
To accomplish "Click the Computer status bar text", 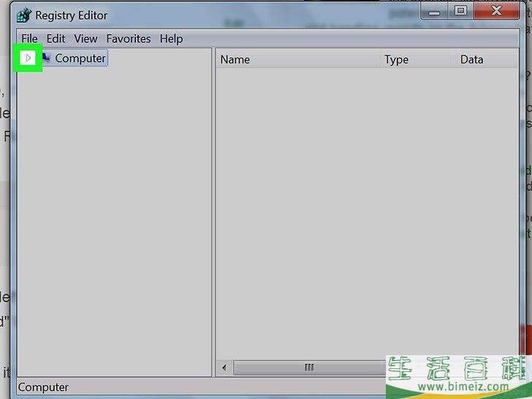I will tap(43, 387).
